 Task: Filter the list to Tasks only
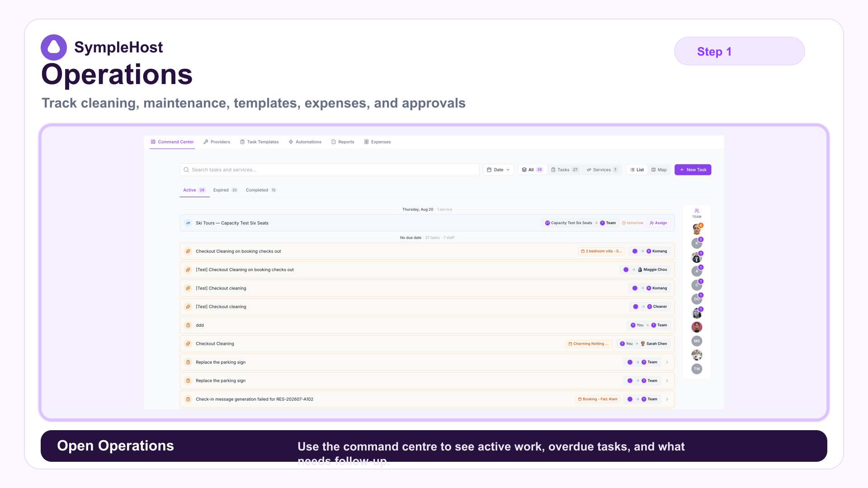tap(564, 170)
